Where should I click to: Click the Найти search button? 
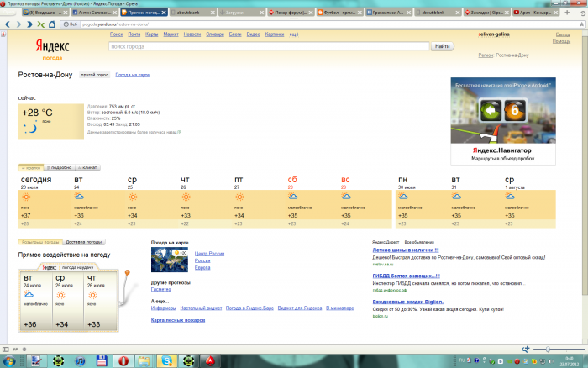pos(443,46)
